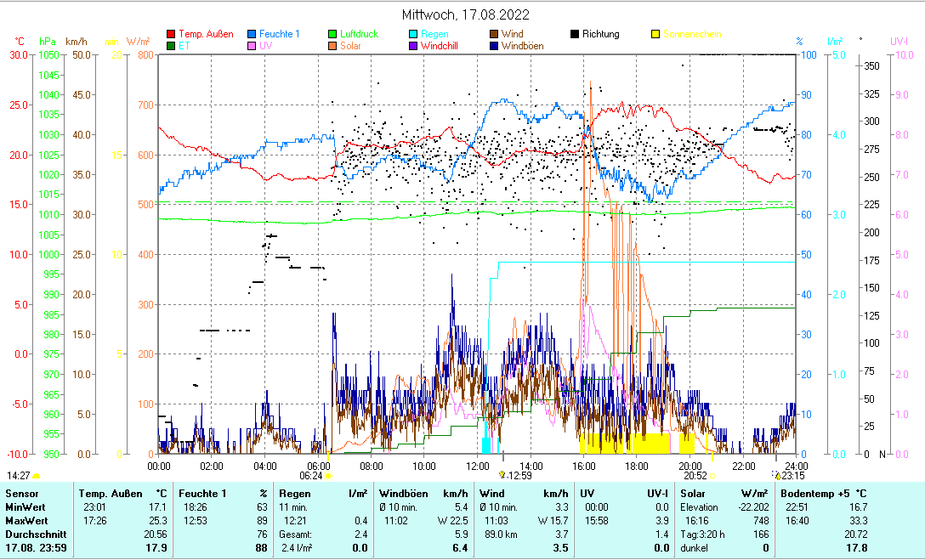Click the sunset time label 20:52

coord(695,476)
